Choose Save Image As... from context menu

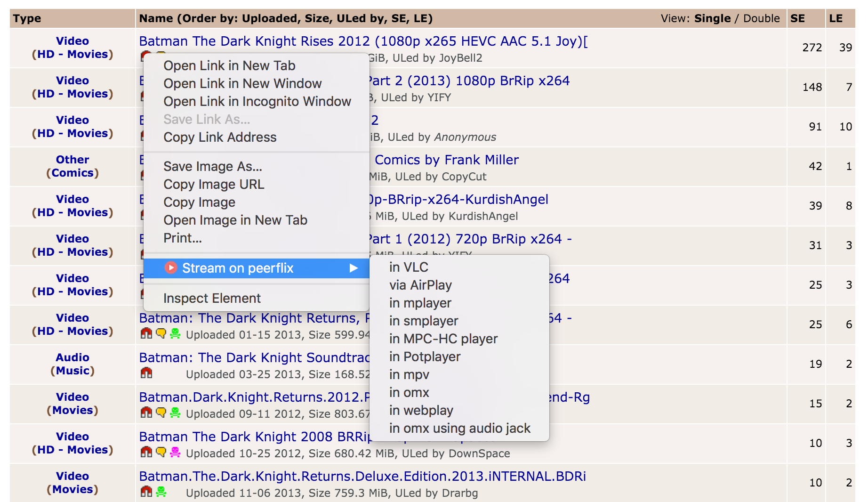257,166
